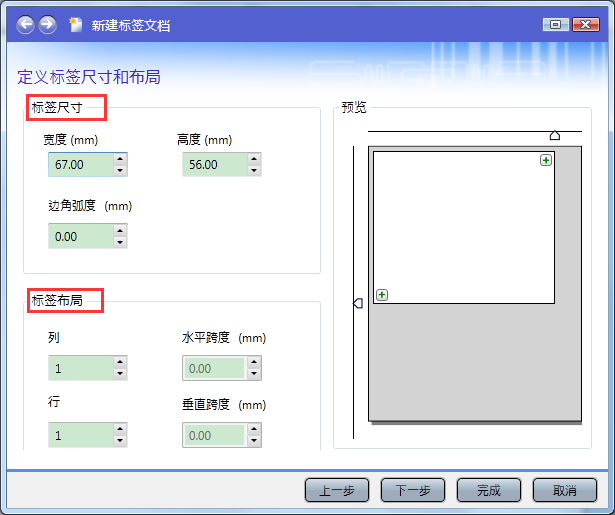Click the 预览 panel heading
Viewport: 615px width, 515px height.
(x=354, y=107)
